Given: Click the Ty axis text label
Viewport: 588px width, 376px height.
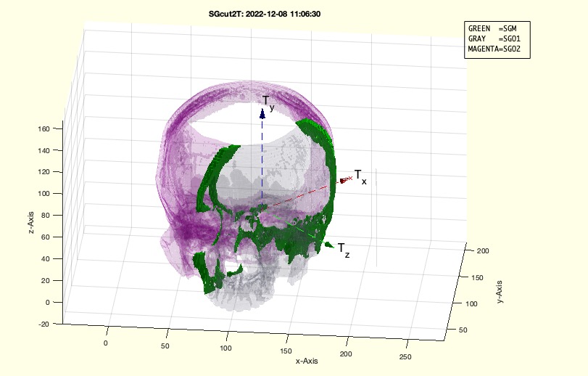Looking at the screenshot, I should pyautogui.click(x=268, y=102).
